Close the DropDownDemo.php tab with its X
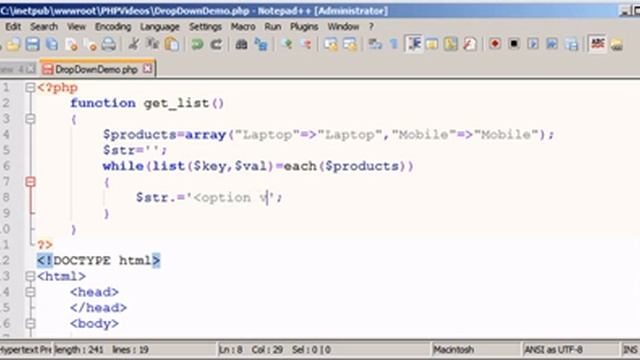Screen dimensions: 640x360 coord(147,69)
